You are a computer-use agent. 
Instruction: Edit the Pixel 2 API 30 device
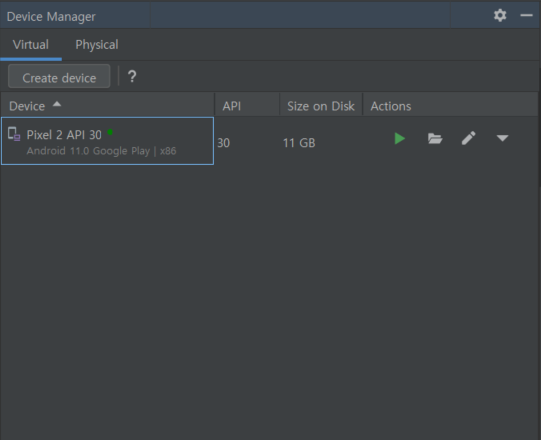[x=469, y=138]
